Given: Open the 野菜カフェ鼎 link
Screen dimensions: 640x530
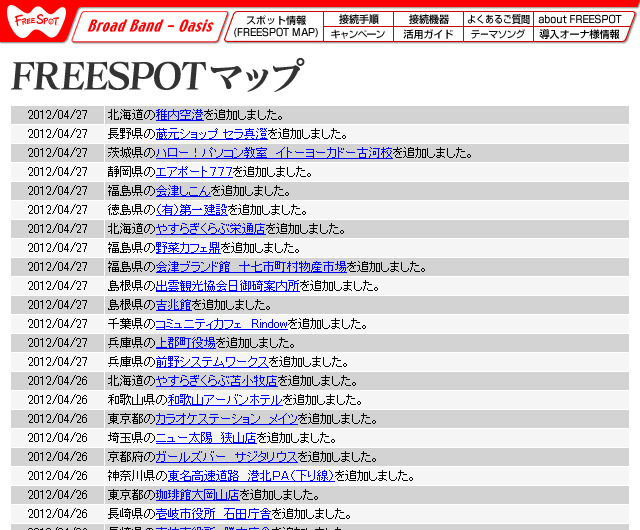Looking at the screenshot, I should (188, 248).
